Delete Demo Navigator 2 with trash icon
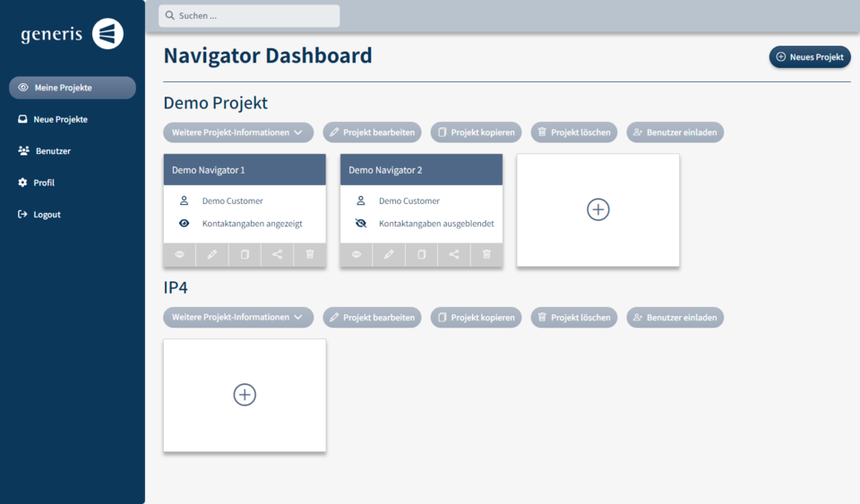 coord(486,254)
